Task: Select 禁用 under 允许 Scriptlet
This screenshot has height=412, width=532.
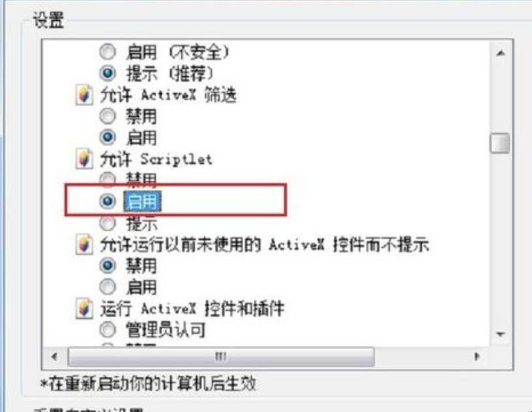Action: (x=108, y=180)
